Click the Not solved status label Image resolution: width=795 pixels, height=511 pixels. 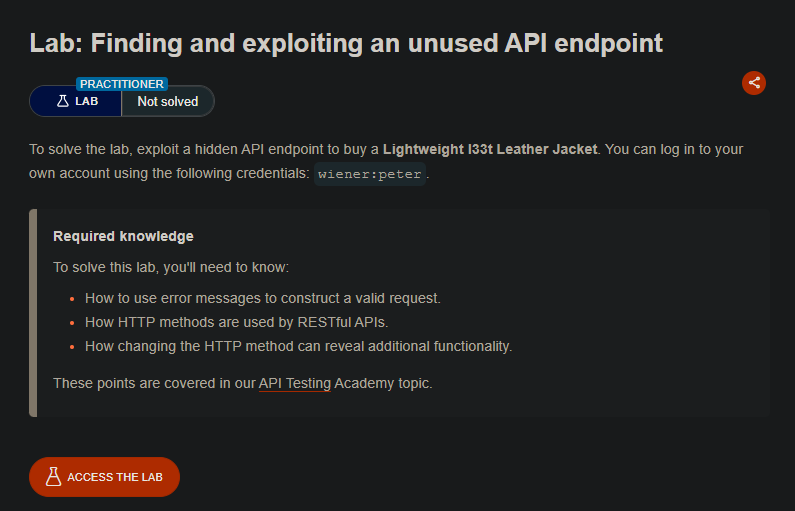point(168,101)
